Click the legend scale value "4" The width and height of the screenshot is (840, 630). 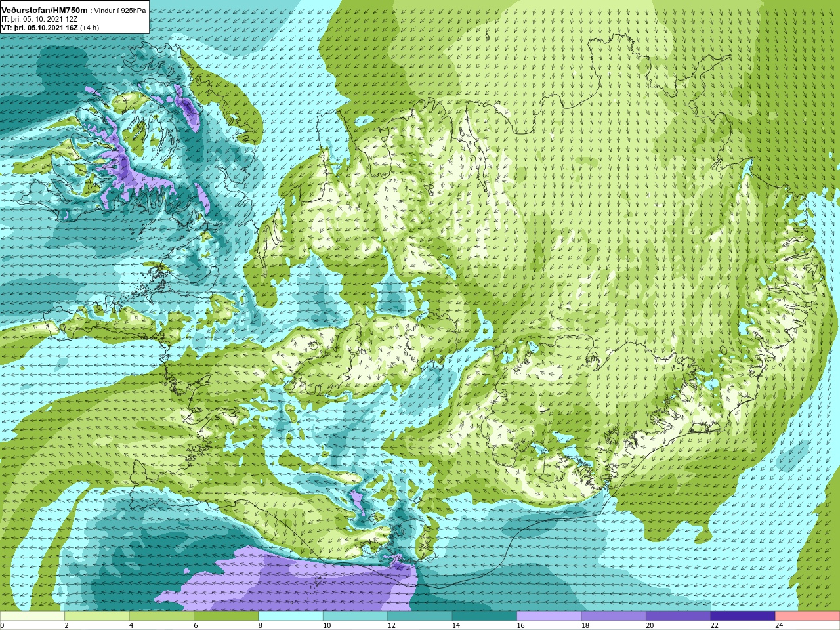tap(131, 625)
